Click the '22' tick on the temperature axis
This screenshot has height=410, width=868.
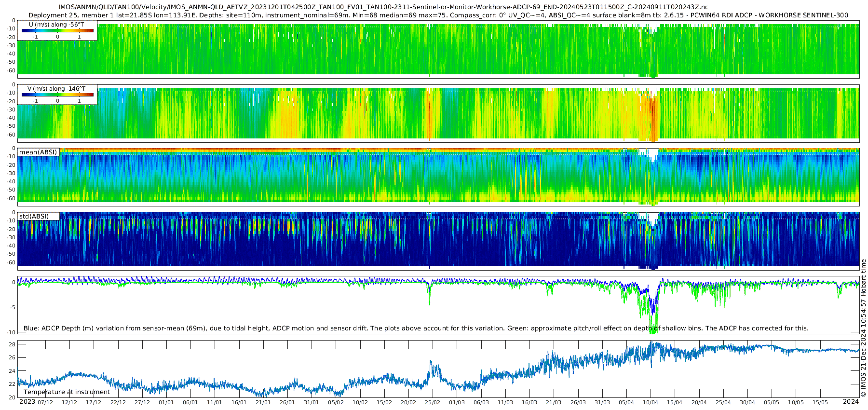[x=12, y=384]
